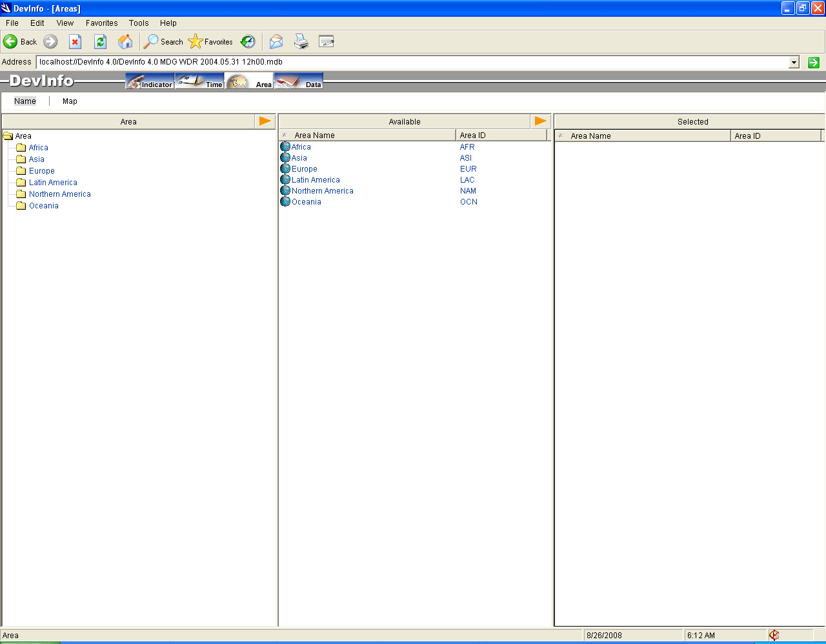Switch to the Indicator tab
Screen dimensions: 826x644
point(150,81)
